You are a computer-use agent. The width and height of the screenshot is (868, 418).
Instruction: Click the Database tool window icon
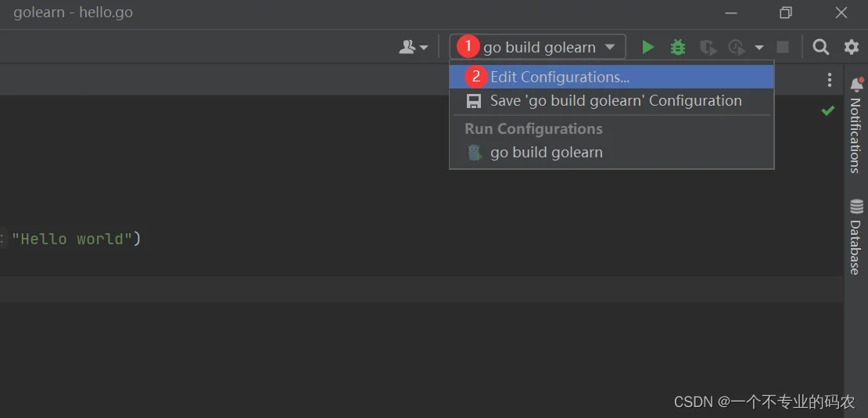pos(856,207)
